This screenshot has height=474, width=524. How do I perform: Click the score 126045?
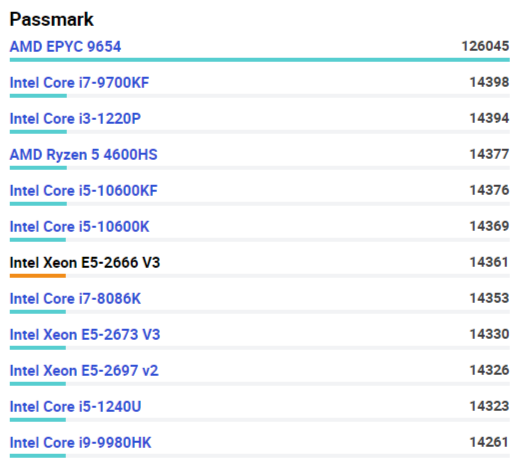(485, 46)
